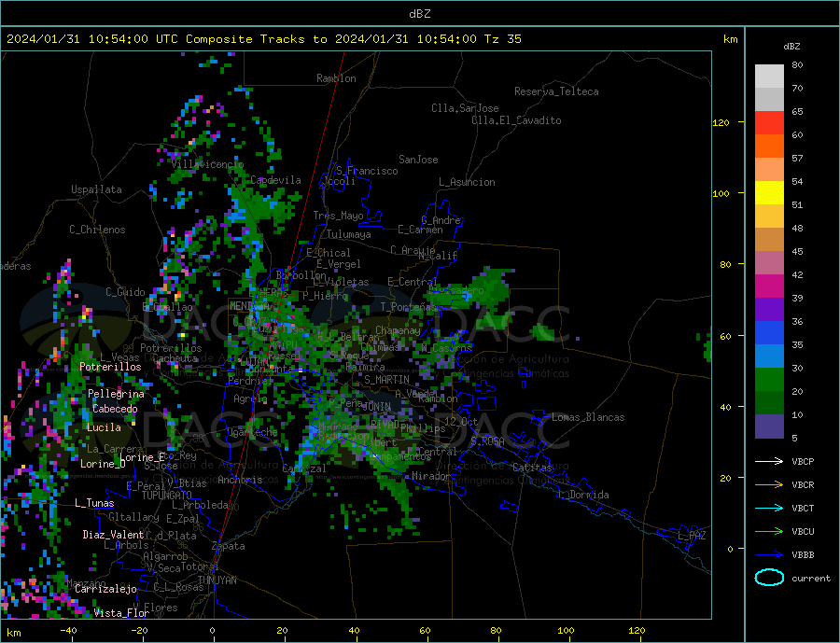Screen dimensions: 840x643
Task: Select the top light gray dBZ swatch
Action: (769, 77)
